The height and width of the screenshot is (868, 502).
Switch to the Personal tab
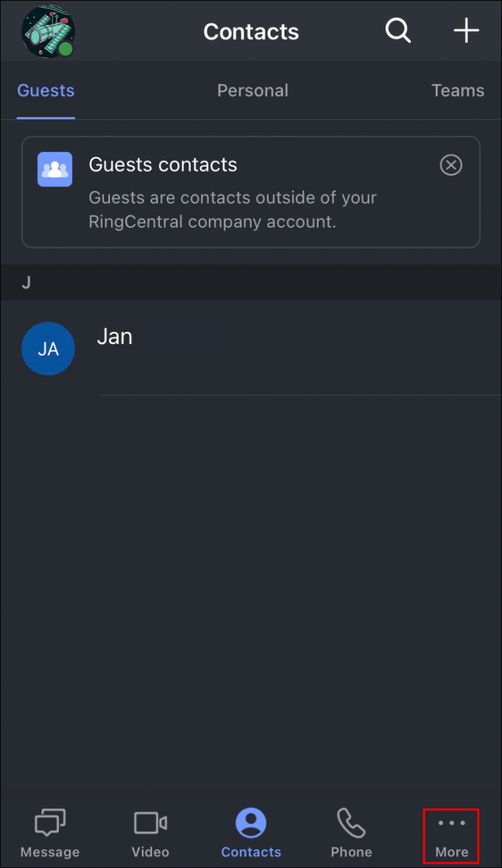tap(252, 90)
